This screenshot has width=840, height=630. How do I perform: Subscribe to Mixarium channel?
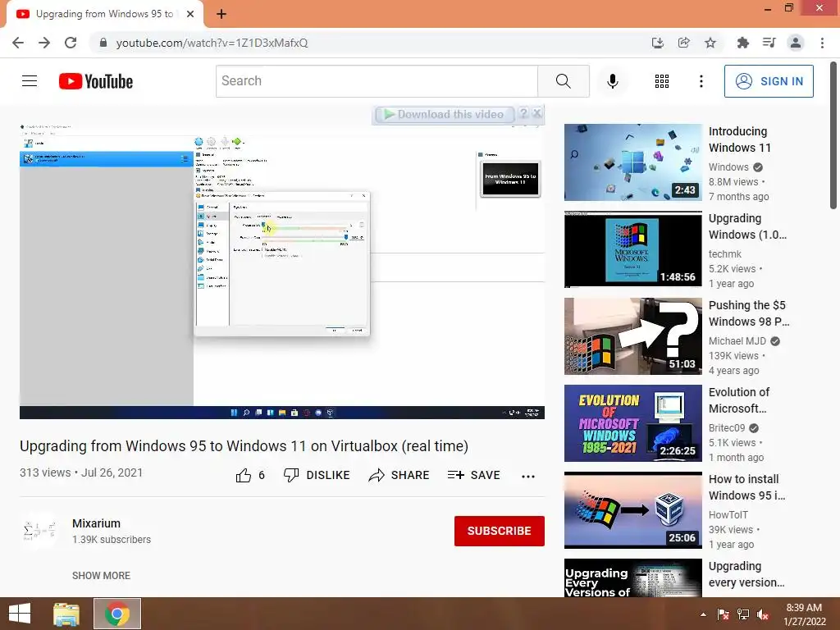(x=500, y=531)
